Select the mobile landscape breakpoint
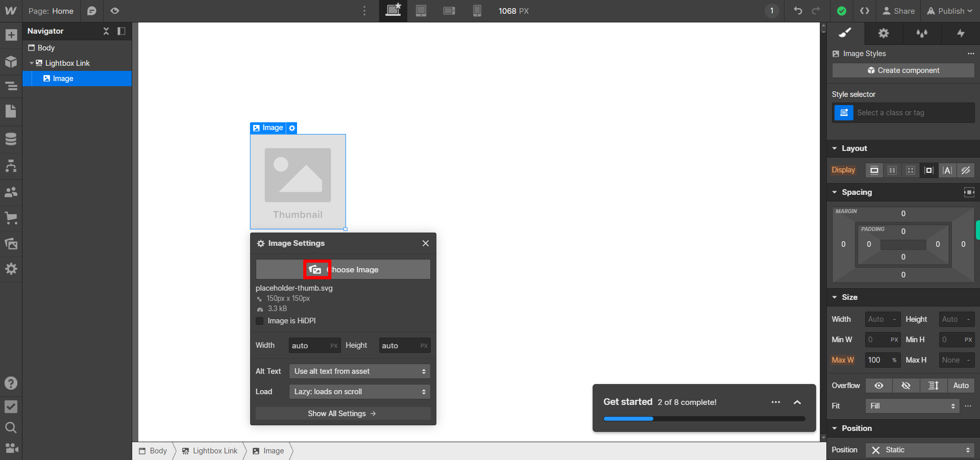Viewport: 980px width, 460px height. (449, 11)
